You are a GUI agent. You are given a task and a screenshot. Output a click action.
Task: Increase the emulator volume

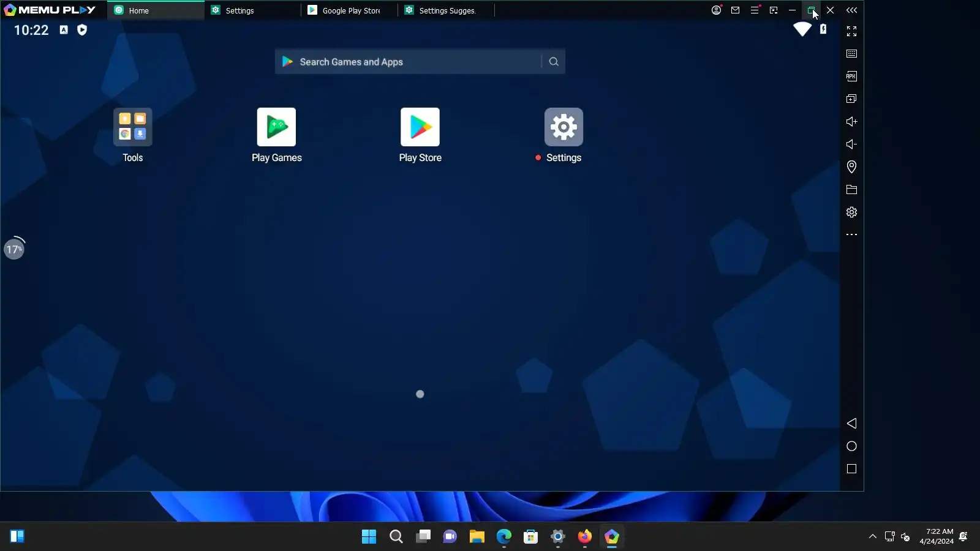[851, 122]
